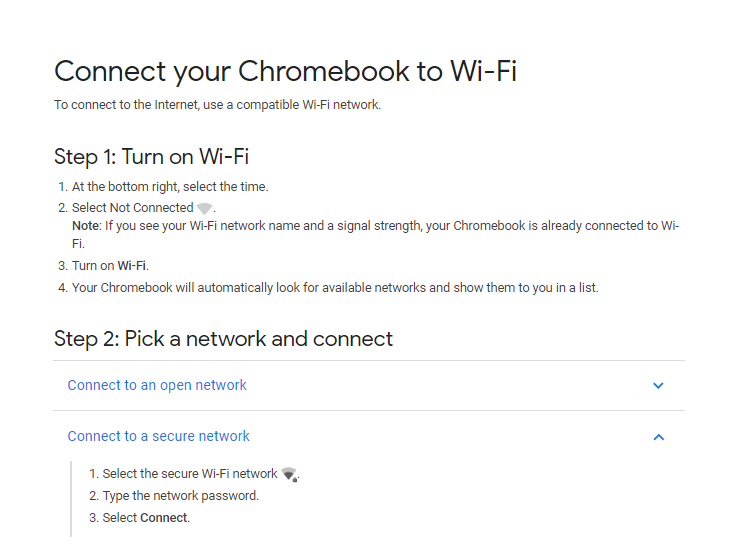Click the bold "Wi-Fi" word in step 3
Screen dimensions: 735x550
pyautogui.click(x=132, y=266)
